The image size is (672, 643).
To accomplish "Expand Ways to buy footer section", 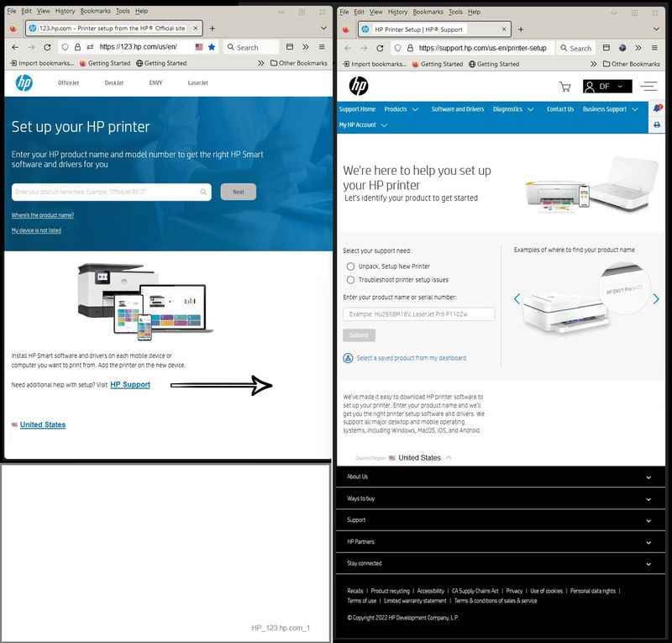I will (x=501, y=498).
